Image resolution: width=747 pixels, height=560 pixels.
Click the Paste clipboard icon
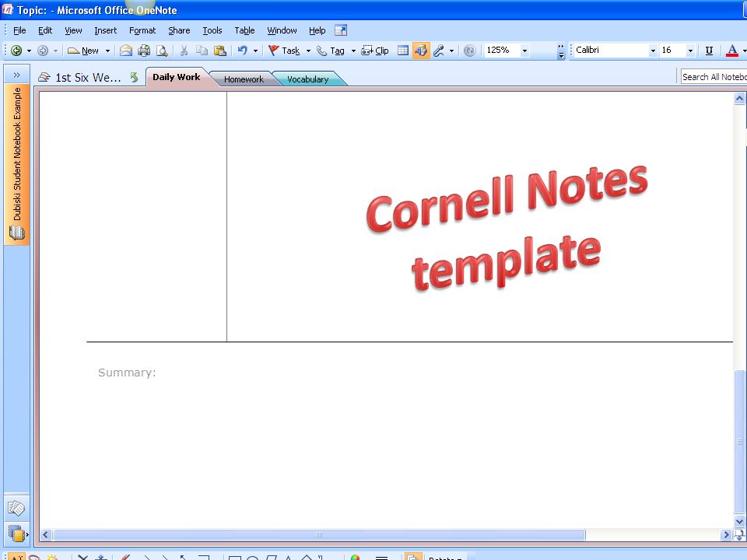(219, 51)
